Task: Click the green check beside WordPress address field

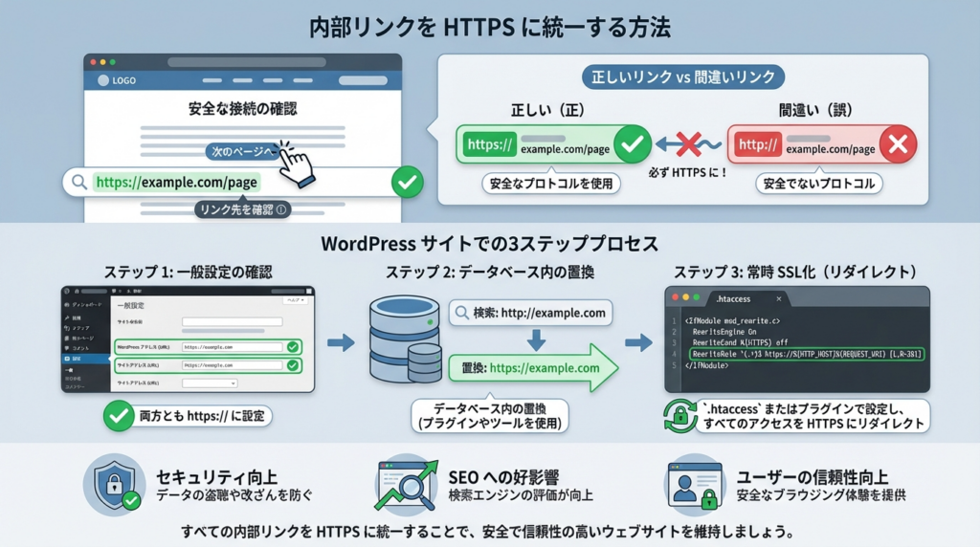Action: pos(291,347)
